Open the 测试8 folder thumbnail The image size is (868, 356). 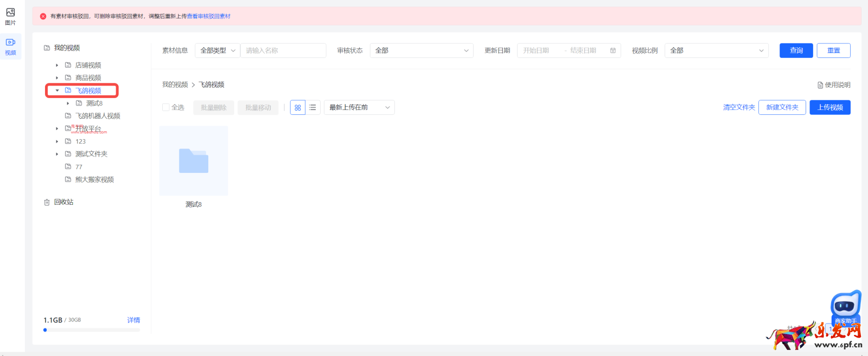(194, 161)
